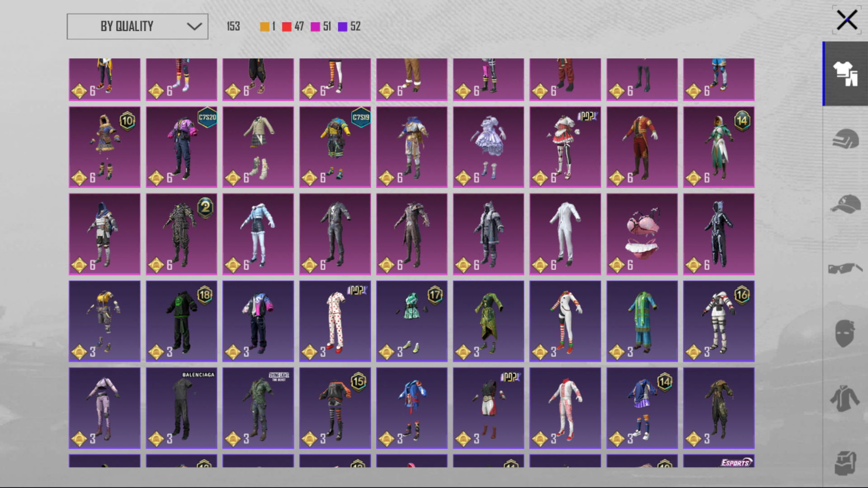Select the pink-tier hooded outfit with badge 10
The height and width of the screenshot is (488, 868).
coord(104,147)
